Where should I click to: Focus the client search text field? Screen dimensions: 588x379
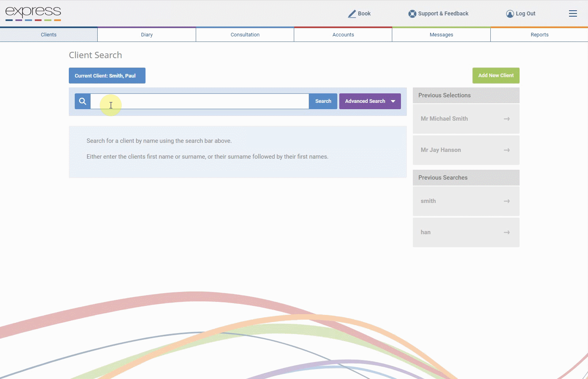(200, 101)
